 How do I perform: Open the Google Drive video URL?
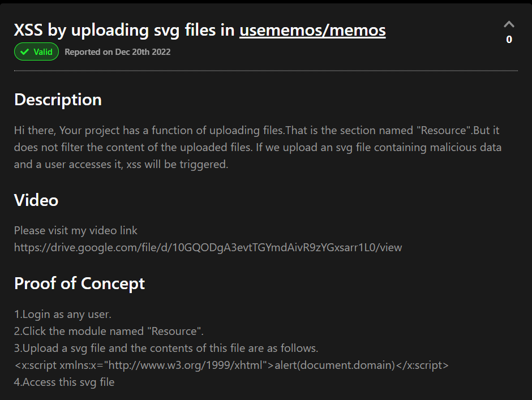tap(208, 248)
